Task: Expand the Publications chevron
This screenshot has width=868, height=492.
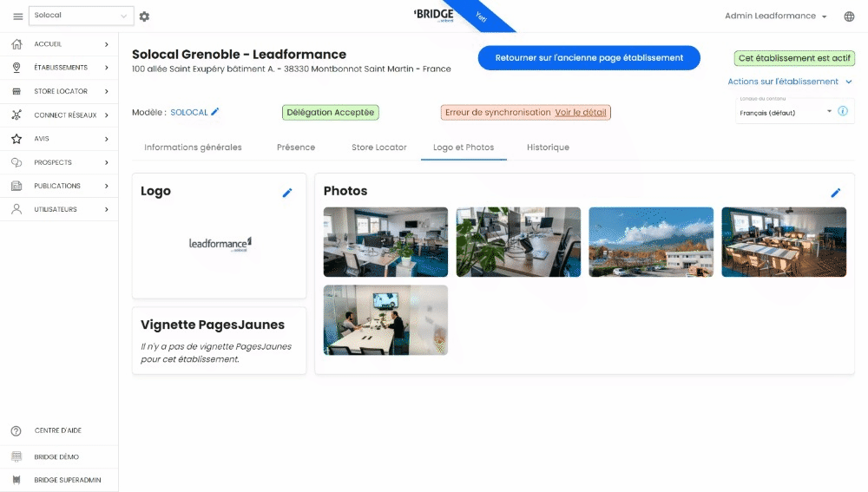Action: 107,186
